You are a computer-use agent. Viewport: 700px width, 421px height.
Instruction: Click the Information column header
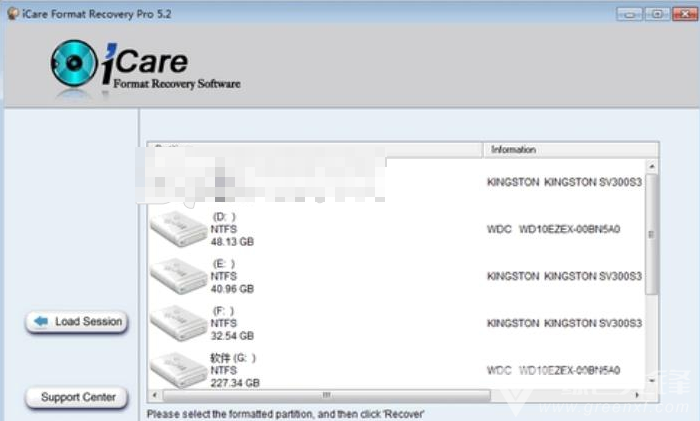tap(571, 150)
